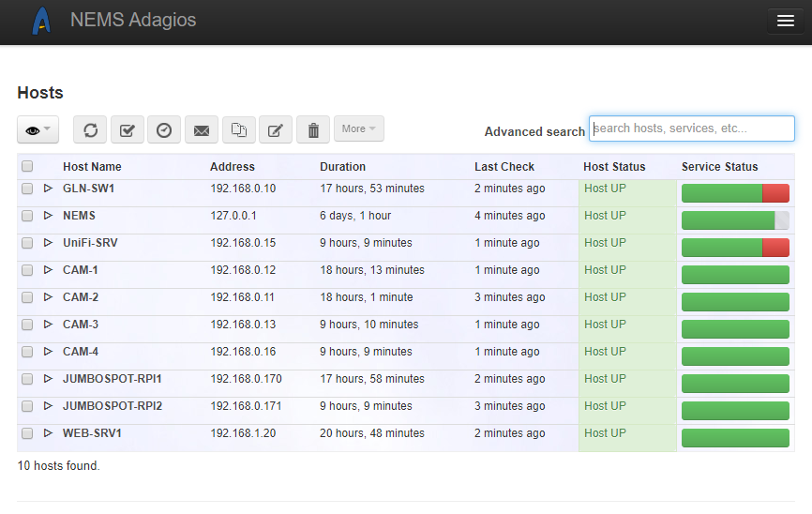Click the trash delete toolbar icon

click(x=313, y=129)
